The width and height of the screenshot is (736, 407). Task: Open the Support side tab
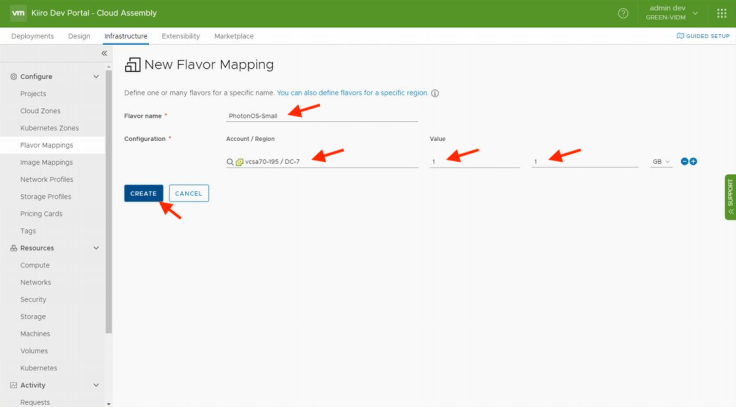coord(730,197)
